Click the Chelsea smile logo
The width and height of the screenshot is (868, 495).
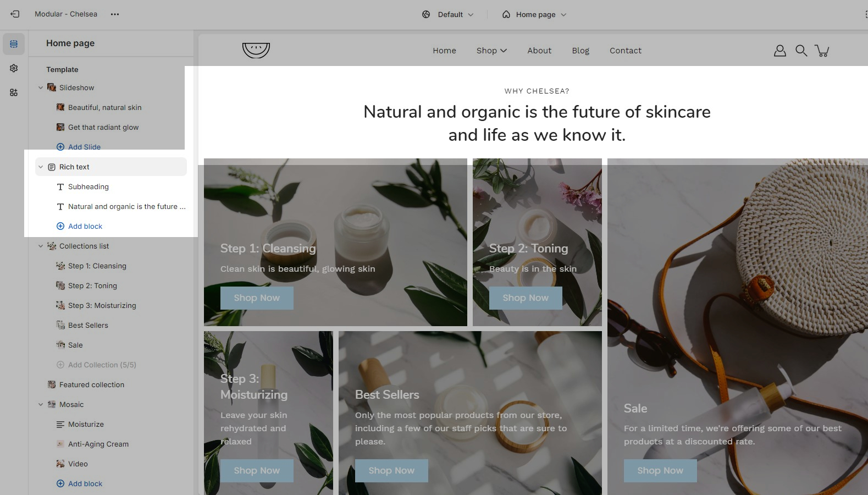[256, 50]
